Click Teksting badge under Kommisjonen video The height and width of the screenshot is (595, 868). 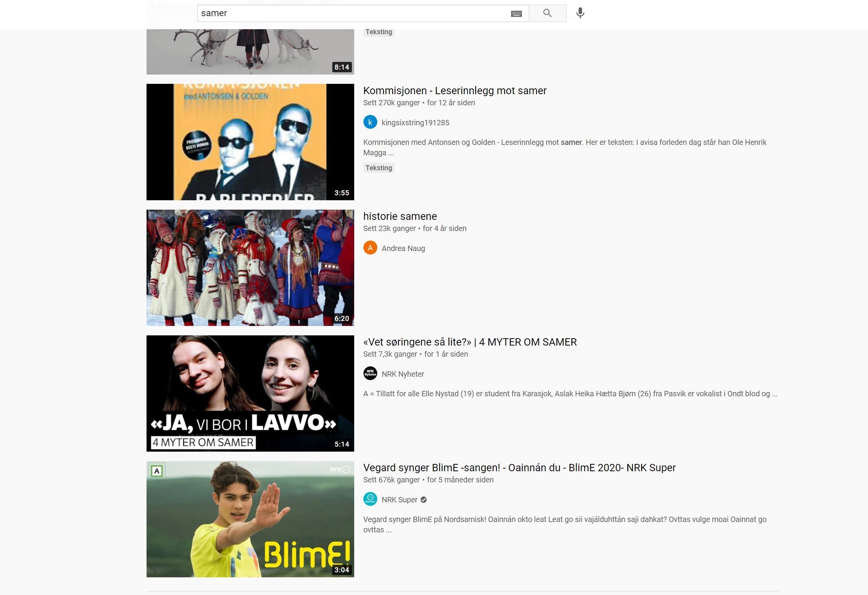pos(378,168)
